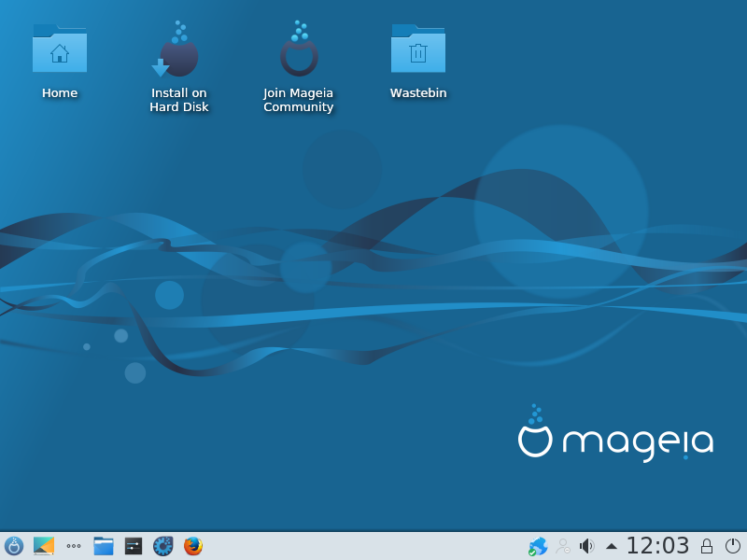Screen dimensions: 747x560
Task: Open the user/network status tray icon
Action: 562,546
